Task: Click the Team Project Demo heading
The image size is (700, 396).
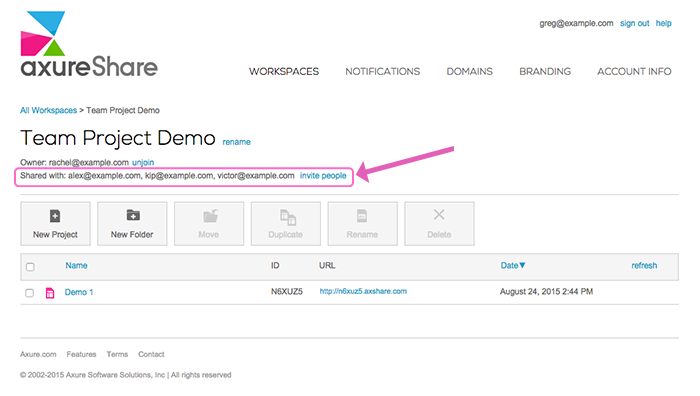Action: click(x=118, y=138)
